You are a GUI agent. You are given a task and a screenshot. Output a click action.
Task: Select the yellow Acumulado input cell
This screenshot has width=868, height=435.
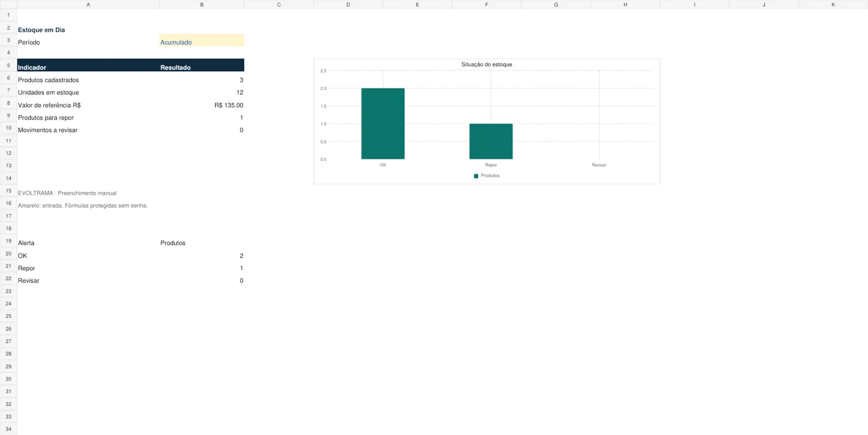click(201, 40)
